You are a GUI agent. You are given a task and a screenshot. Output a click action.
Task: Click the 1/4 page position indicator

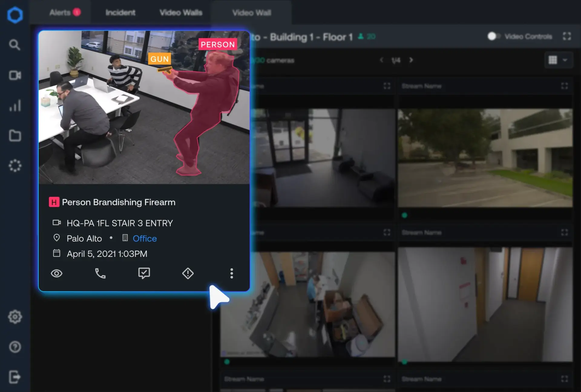[396, 60]
